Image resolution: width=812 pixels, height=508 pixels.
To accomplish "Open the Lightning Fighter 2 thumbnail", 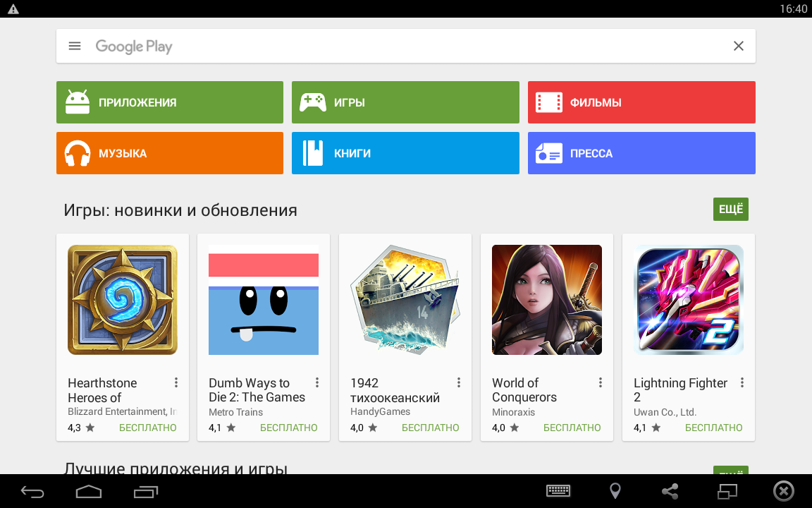I will coord(689,300).
